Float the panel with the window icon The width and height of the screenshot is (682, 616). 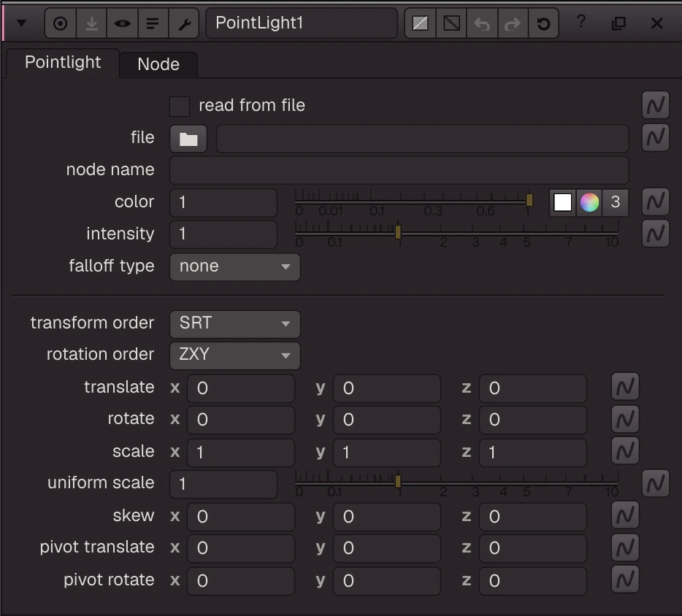coord(618,23)
